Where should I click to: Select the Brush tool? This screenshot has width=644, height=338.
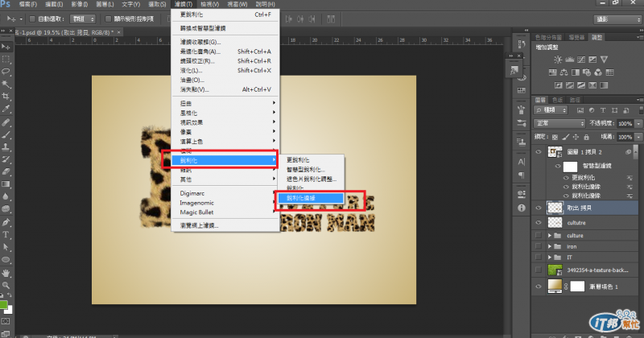[6, 134]
